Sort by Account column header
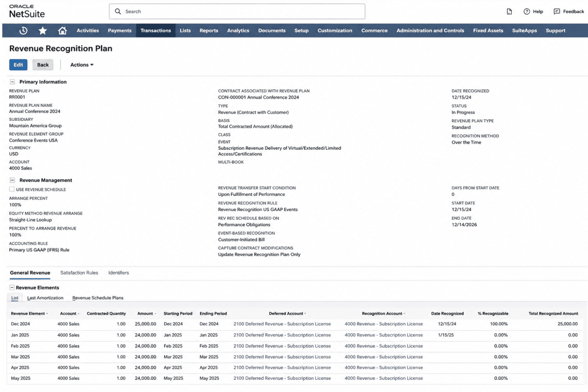The image size is (588, 392). [x=70, y=313]
